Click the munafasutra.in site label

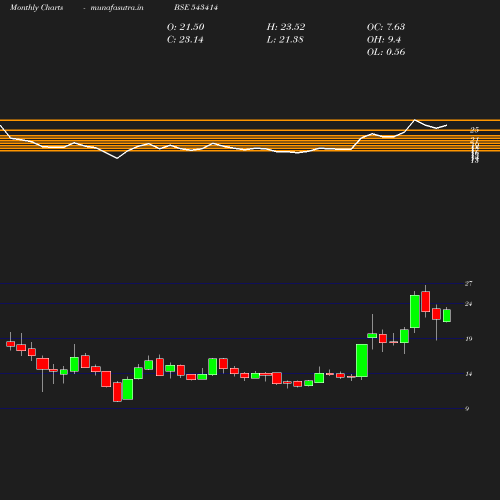[x=117, y=7]
